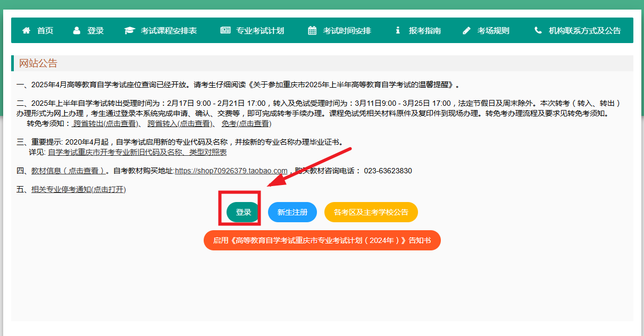Click the house icon beside 首页
Image resolution: width=644 pixels, height=336 pixels.
26,31
